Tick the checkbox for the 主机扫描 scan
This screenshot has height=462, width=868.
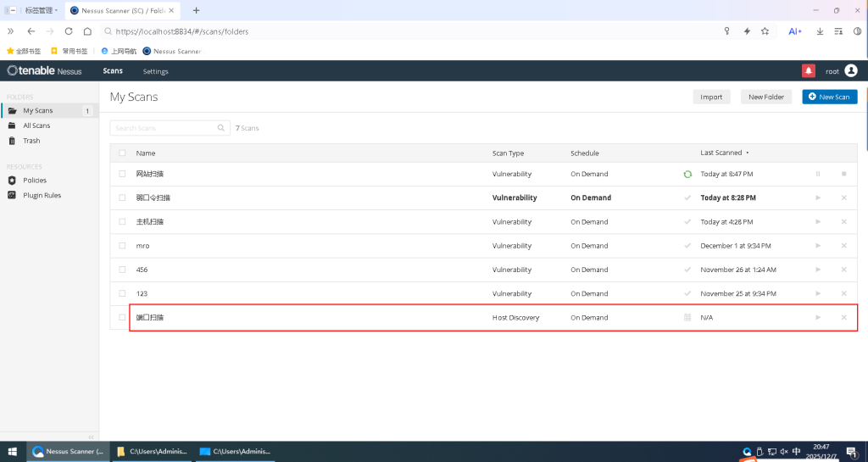(122, 222)
